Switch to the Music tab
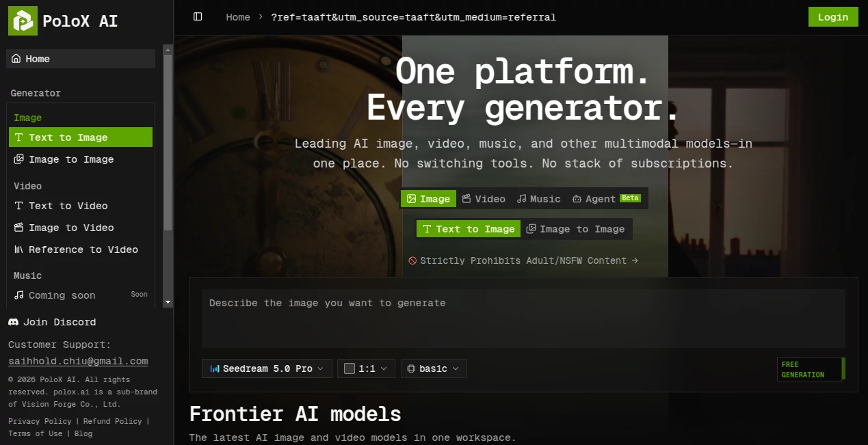This screenshot has height=445, width=868. click(539, 199)
